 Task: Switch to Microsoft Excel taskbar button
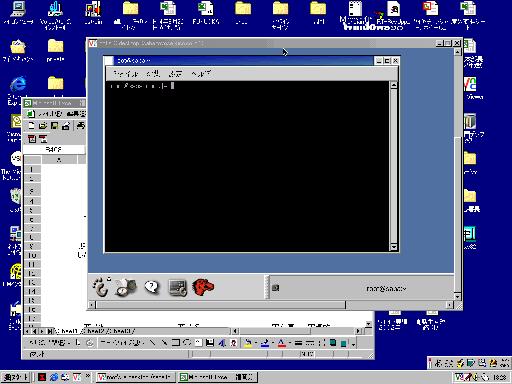pyautogui.click(x=217, y=377)
